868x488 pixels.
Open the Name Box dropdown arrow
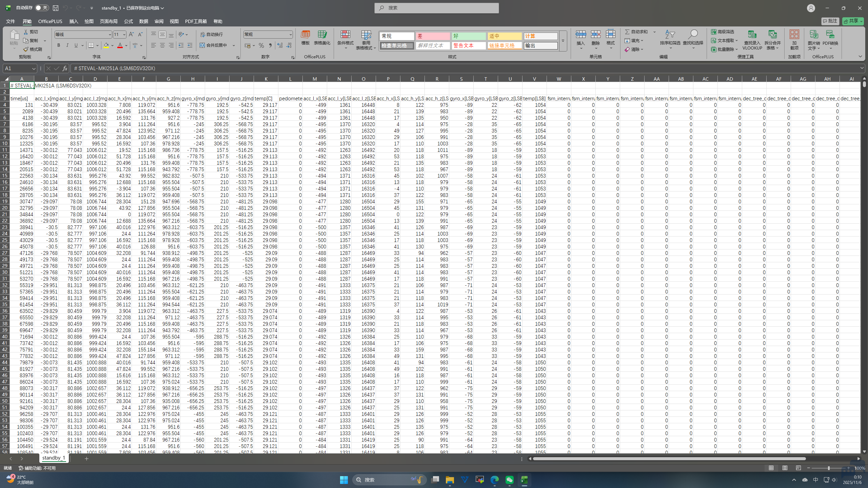pos(34,68)
